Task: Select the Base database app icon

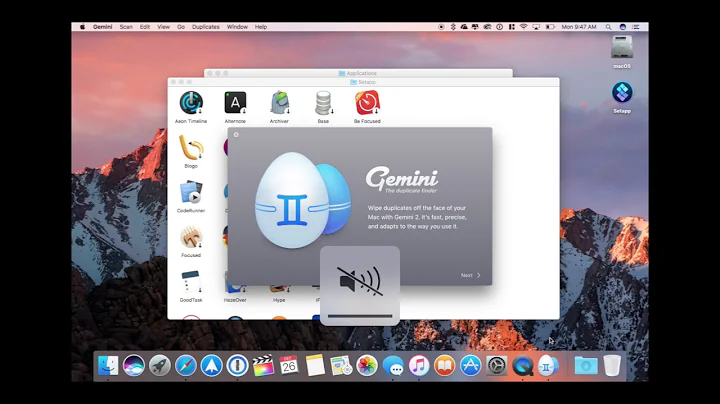Action: pyautogui.click(x=323, y=102)
